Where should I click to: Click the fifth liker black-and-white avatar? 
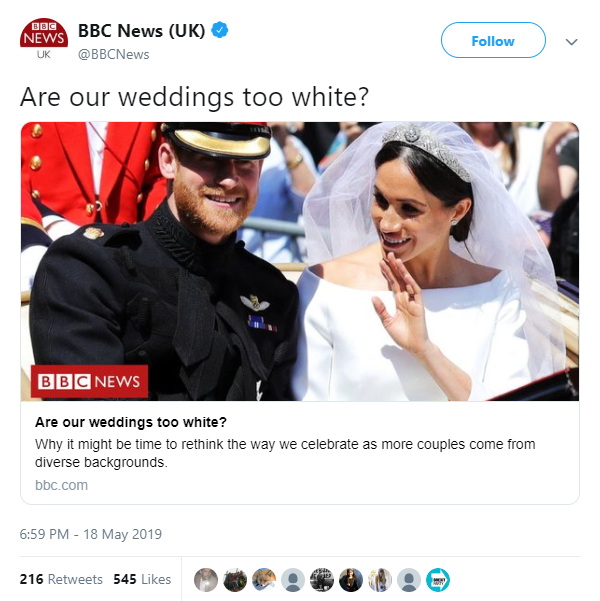pos(322,580)
